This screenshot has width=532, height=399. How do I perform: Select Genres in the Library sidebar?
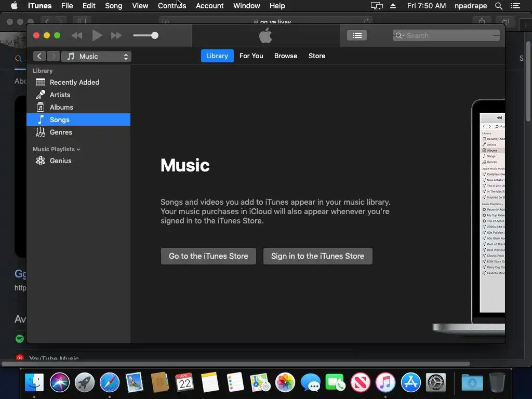point(78,132)
